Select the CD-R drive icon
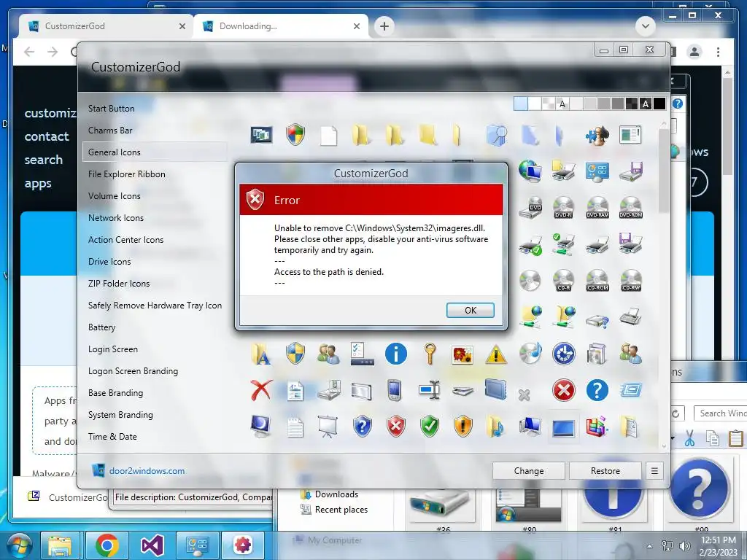This screenshot has height=560, width=747. [x=563, y=280]
